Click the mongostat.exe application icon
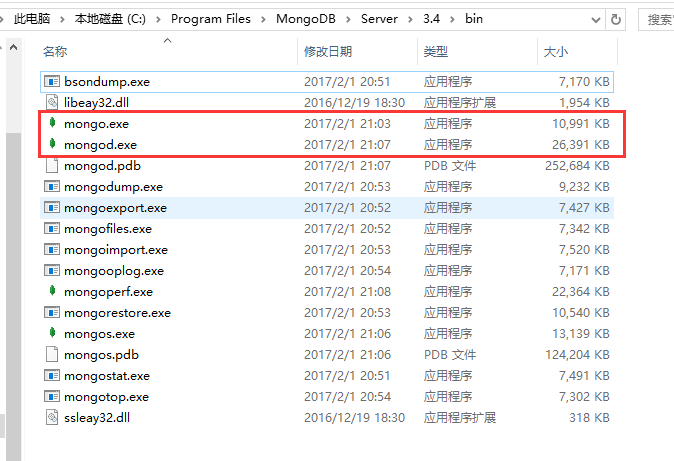This screenshot has width=674, height=461. [x=52, y=375]
